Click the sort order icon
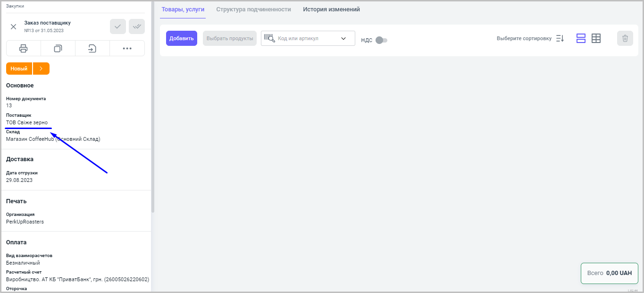Image resolution: width=644 pixels, height=293 pixels. click(x=560, y=38)
